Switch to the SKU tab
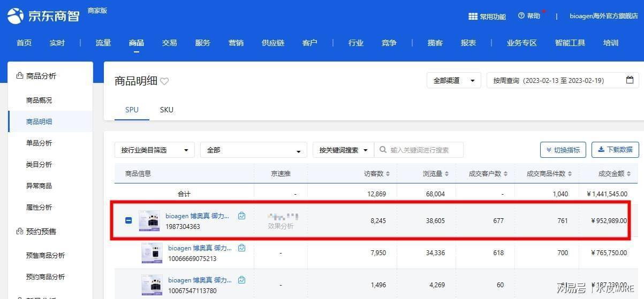 click(166, 110)
